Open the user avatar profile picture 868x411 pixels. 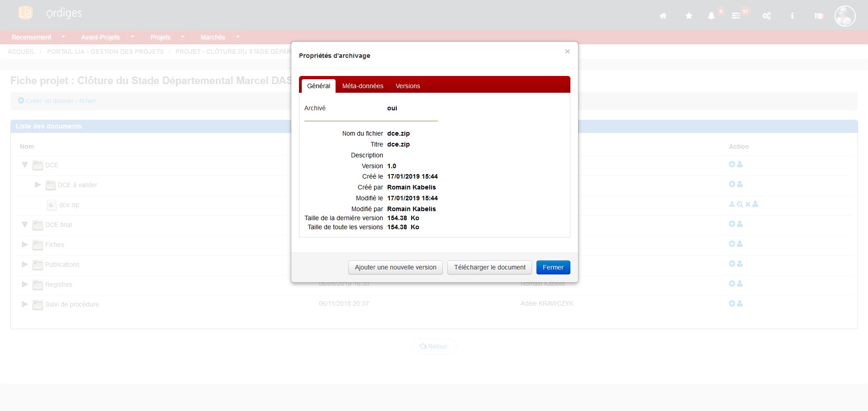(x=845, y=16)
